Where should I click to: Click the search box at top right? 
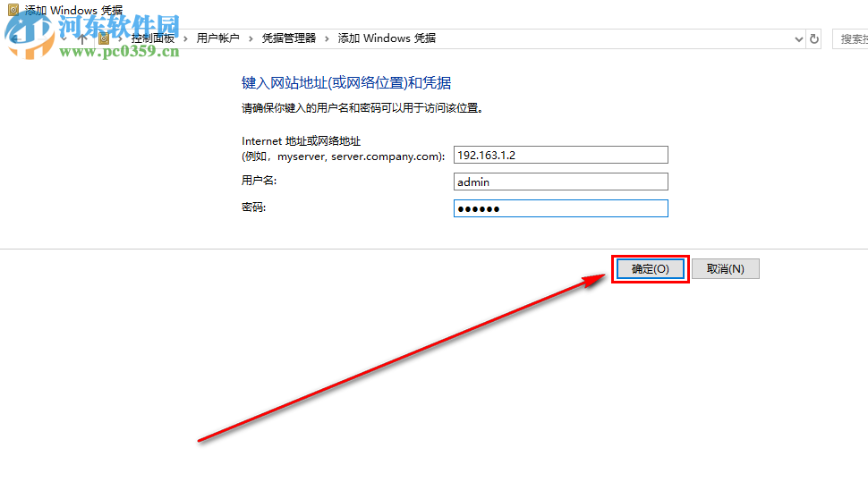coord(850,39)
